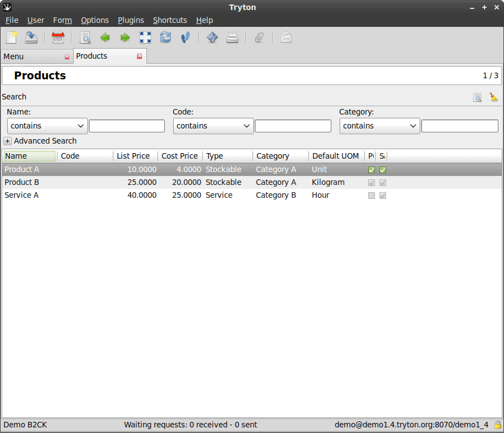The width and height of the screenshot is (504, 433).
Task: Toggle Service A purchasable checkbox
Action: (371, 196)
